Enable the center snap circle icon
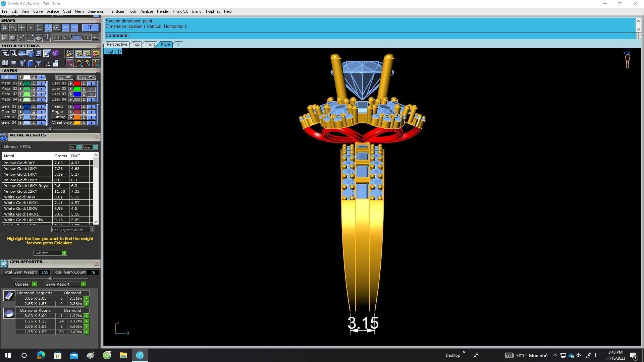The height and width of the screenshot is (362, 644). (57, 28)
